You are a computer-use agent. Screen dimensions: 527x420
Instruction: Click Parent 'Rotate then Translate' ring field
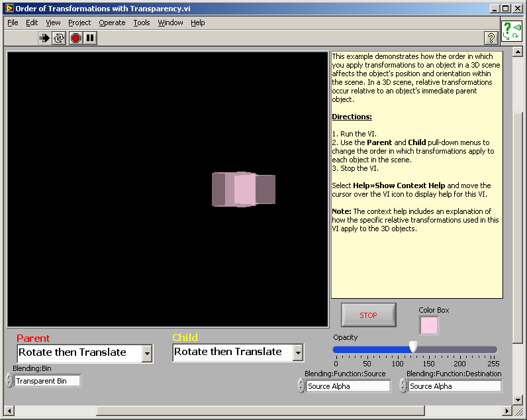coord(79,353)
